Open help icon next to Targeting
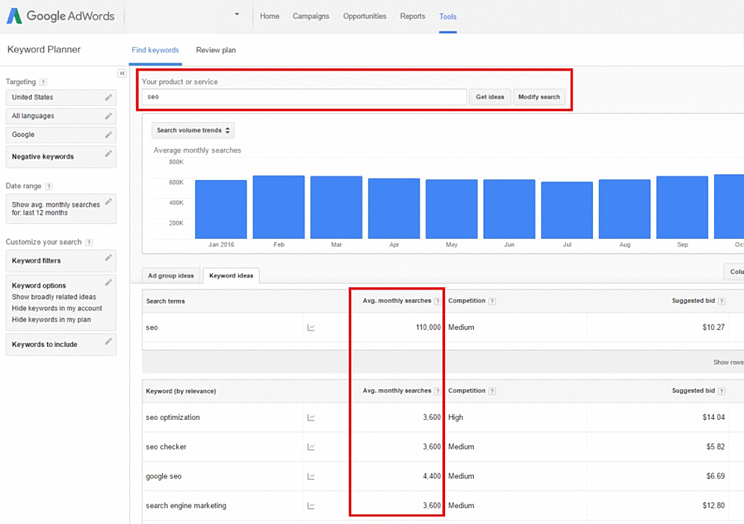The width and height of the screenshot is (744, 524). pos(43,82)
